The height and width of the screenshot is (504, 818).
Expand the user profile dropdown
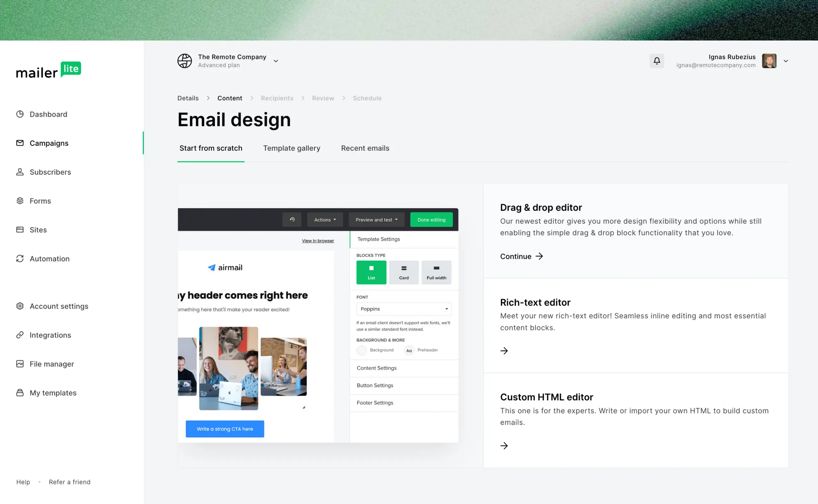coord(786,61)
